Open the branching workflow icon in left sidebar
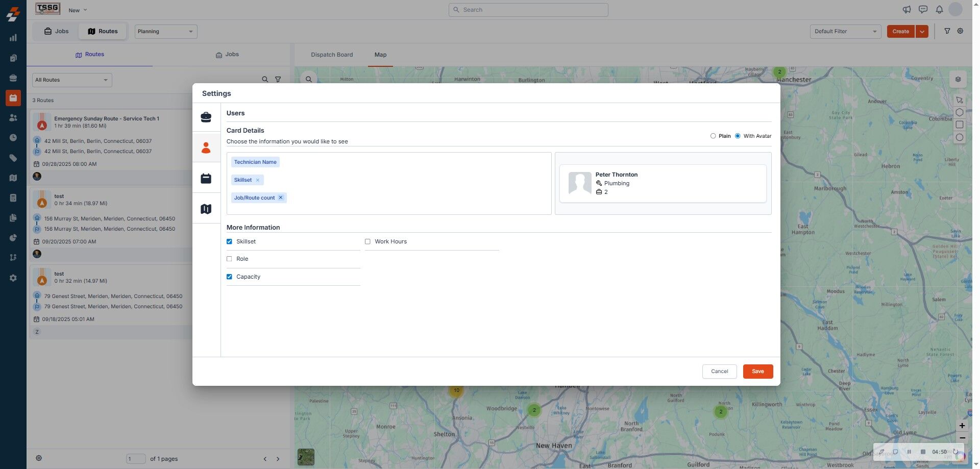This screenshot has width=980, height=469. [x=13, y=258]
